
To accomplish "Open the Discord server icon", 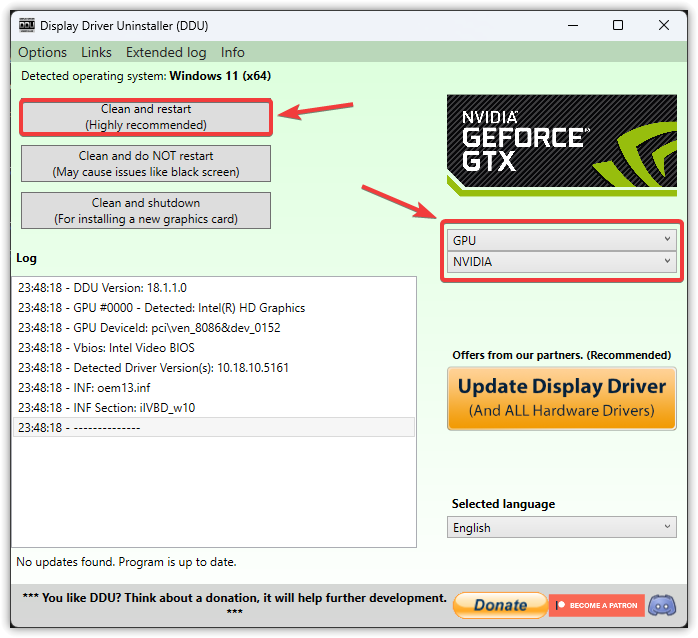I will 662,605.
